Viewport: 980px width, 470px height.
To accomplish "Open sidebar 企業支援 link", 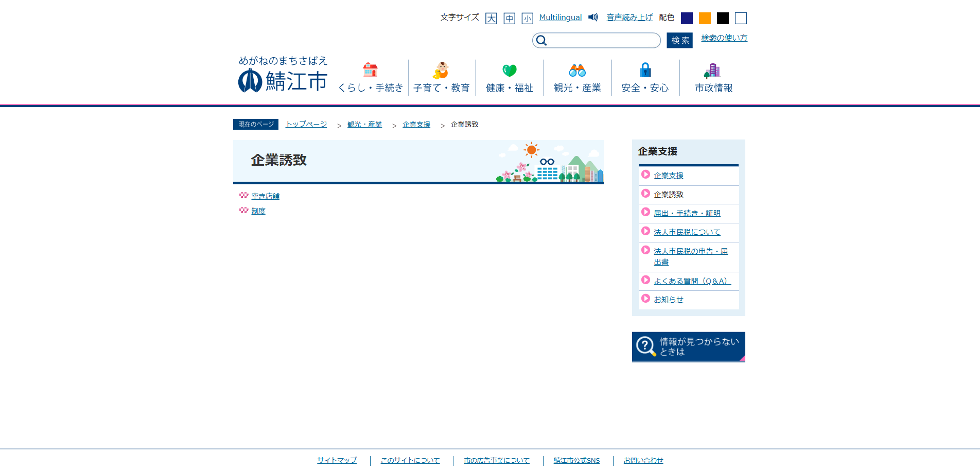I will pyautogui.click(x=669, y=176).
